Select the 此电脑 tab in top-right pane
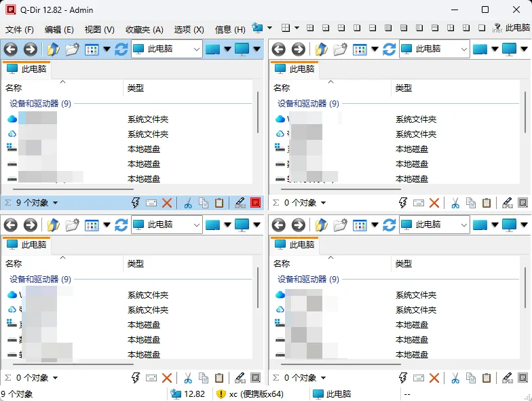 pyautogui.click(x=294, y=69)
